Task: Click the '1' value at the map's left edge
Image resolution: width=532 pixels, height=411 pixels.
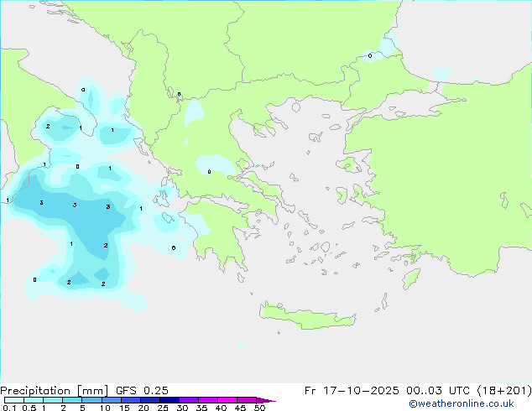Action: click(x=8, y=200)
